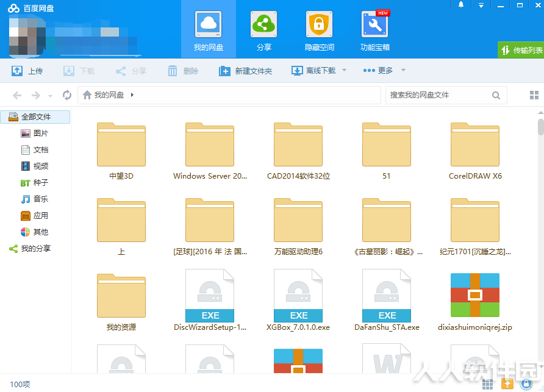Create a folder with 新建文件夹
Viewport: 544px width, 392px height.
point(245,71)
